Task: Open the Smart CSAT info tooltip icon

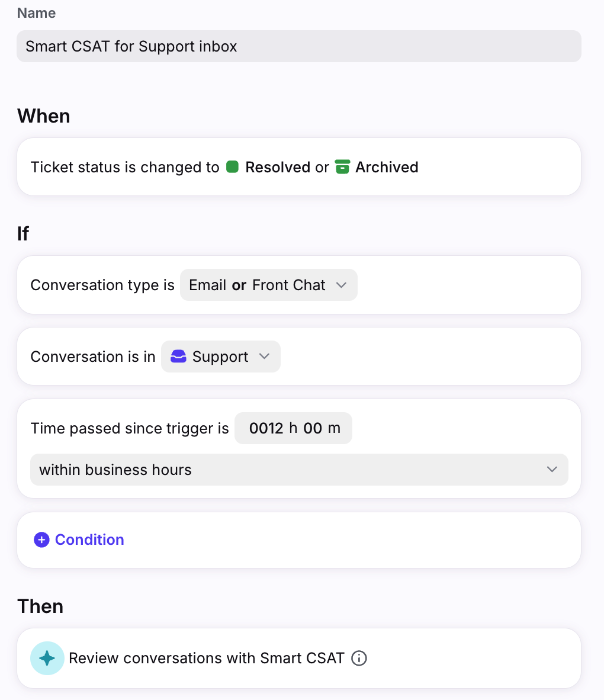Action: click(359, 658)
